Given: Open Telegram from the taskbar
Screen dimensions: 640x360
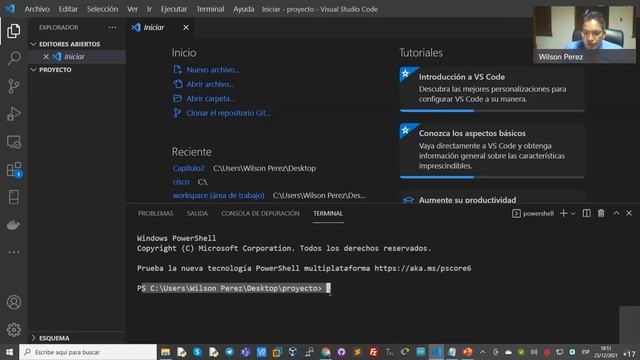Looking at the screenshot, I should point(229,352).
